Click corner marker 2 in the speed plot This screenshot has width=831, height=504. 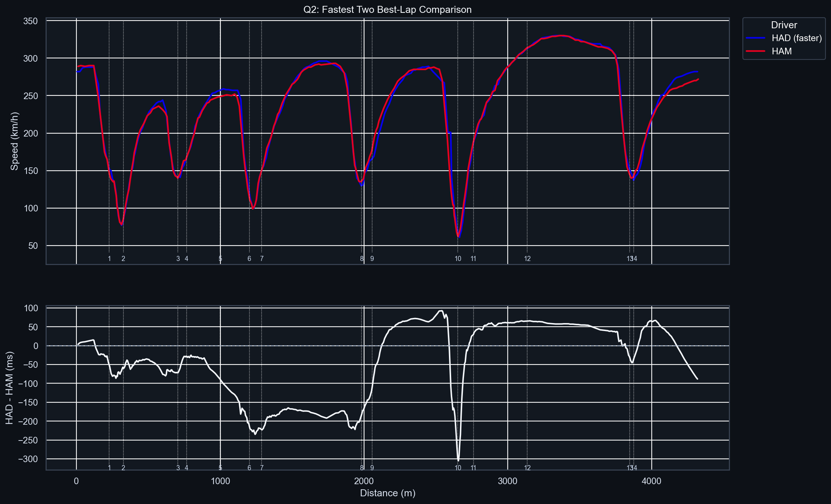coord(123,259)
